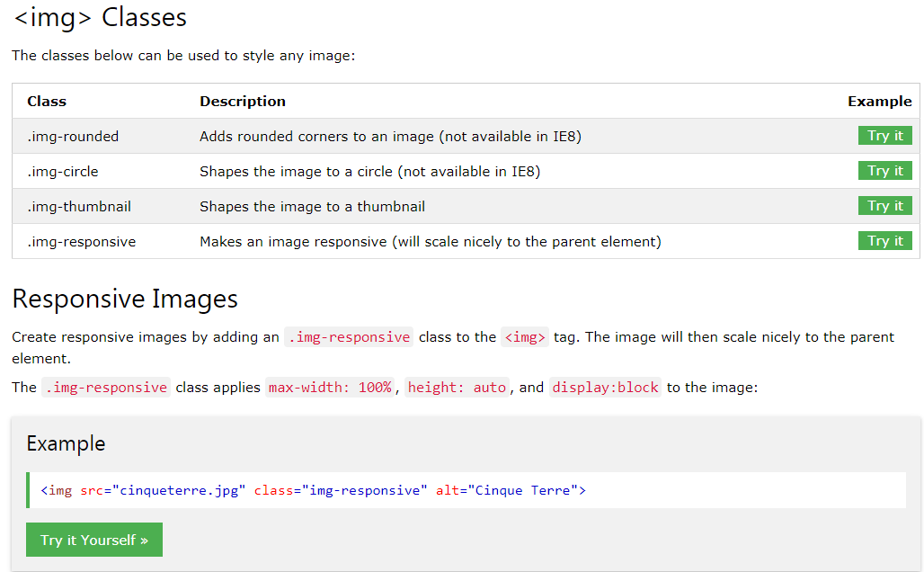Select the .img-rounded class name in the table

[73, 135]
